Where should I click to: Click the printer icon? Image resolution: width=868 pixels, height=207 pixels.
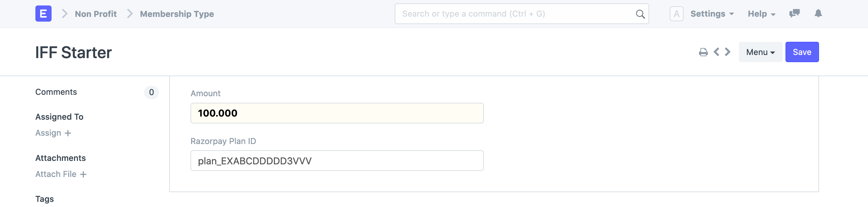coord(703,52)
